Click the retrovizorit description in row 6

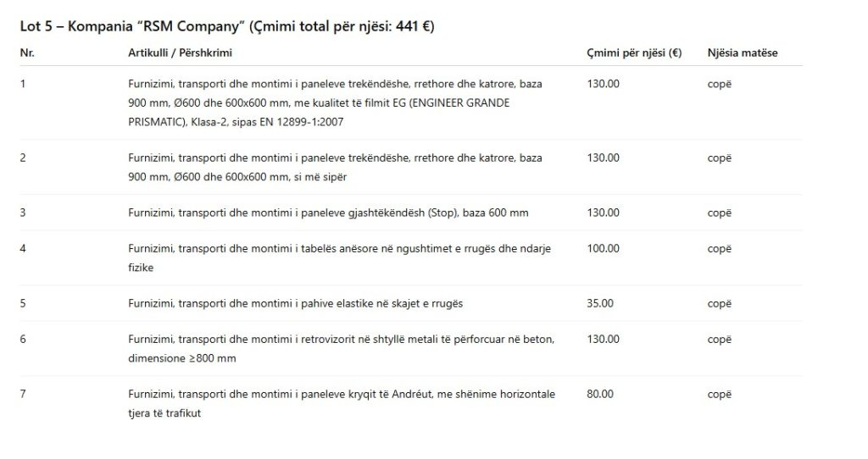[341, 348]
